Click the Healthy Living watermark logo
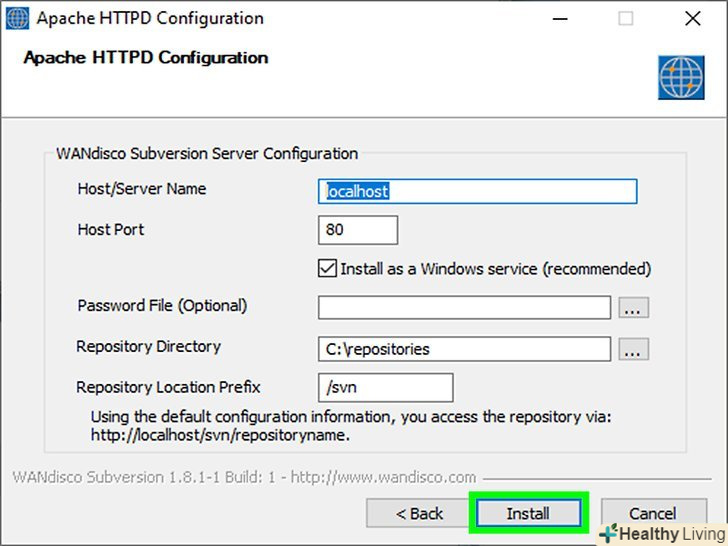This screenshot has height=546, width=728. (x=662, y=534)
